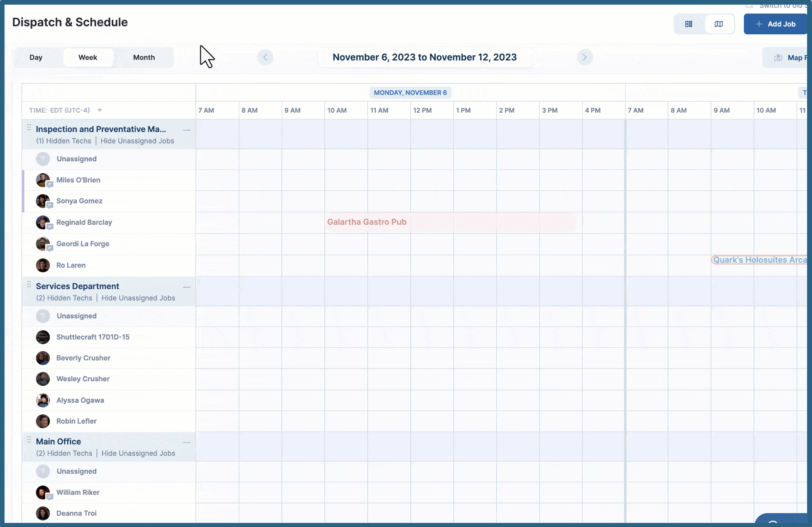Show hidden techs in Main Office
This screenshot has width=812, height=527.
coord(64,453)
